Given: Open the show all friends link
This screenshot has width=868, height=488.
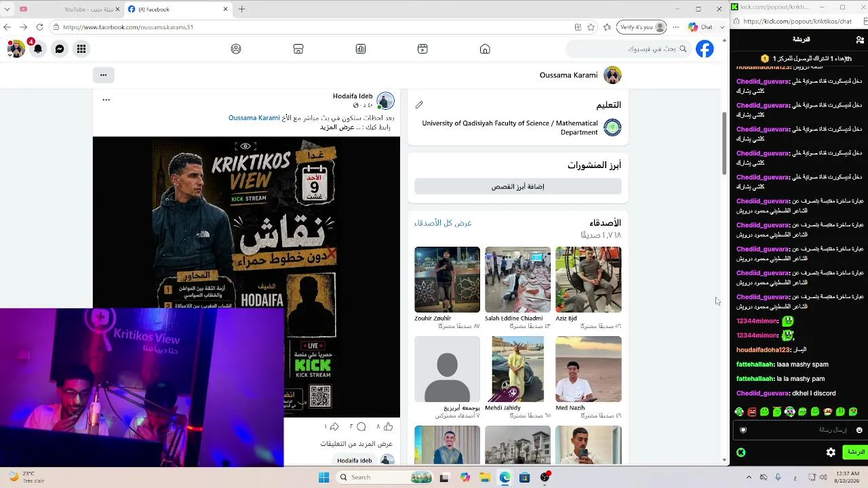Looking at the screenshot, I should [443, 223].
